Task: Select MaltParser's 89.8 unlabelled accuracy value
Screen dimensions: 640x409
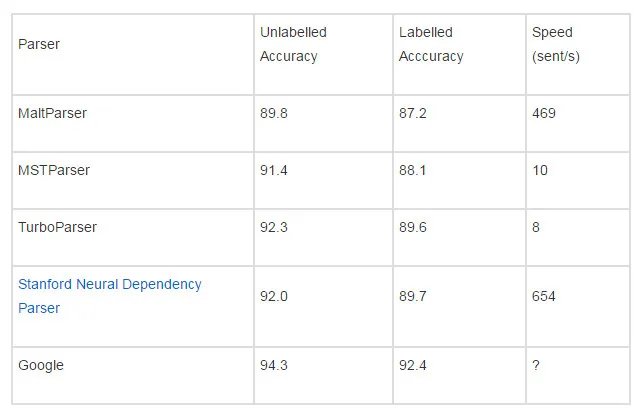Action: click(274, 113)
